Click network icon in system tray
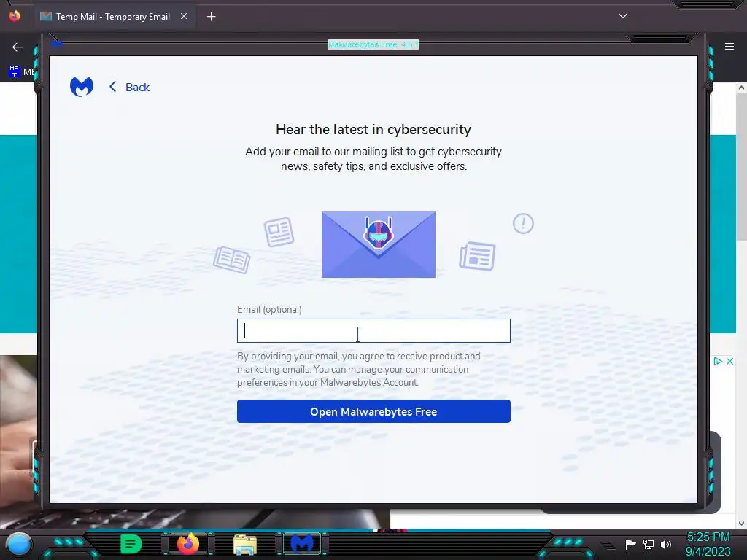The width and height of the screenshot is (747, 560). coord(649,544)
